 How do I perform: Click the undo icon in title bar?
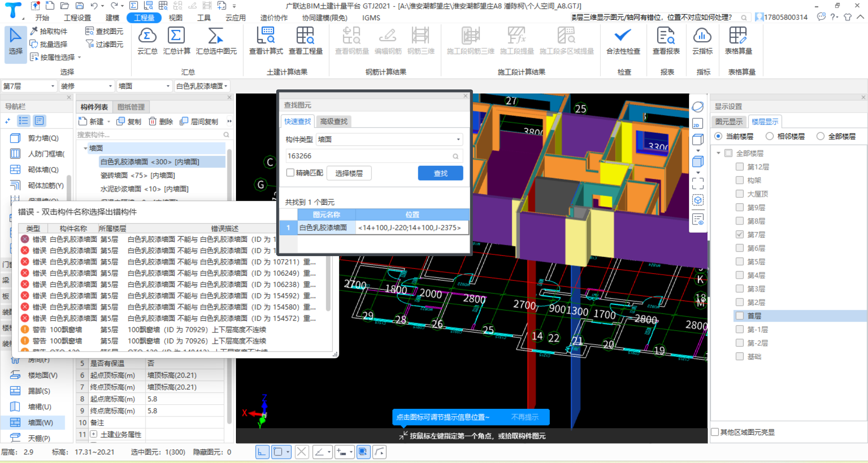point(94,6)
